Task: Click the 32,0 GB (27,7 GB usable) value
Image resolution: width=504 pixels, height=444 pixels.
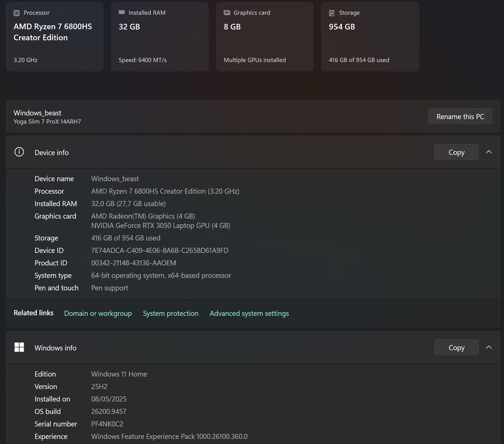Action: pos(128,204)
